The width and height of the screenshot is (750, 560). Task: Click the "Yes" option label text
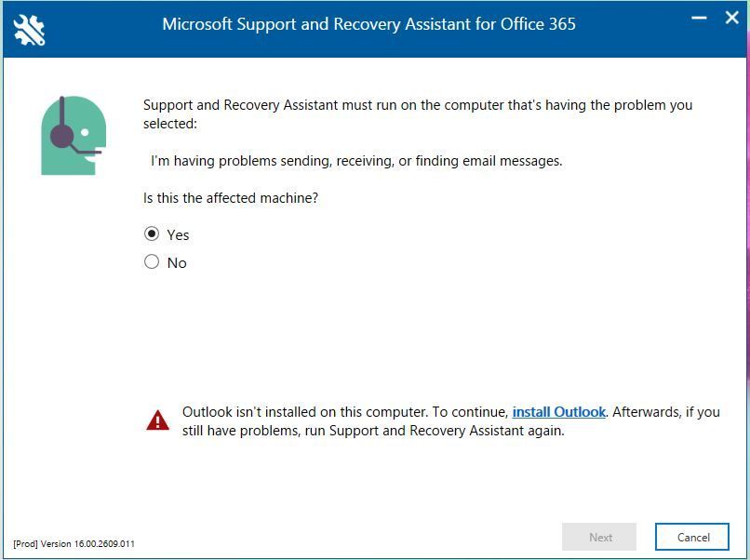(178, 234)
